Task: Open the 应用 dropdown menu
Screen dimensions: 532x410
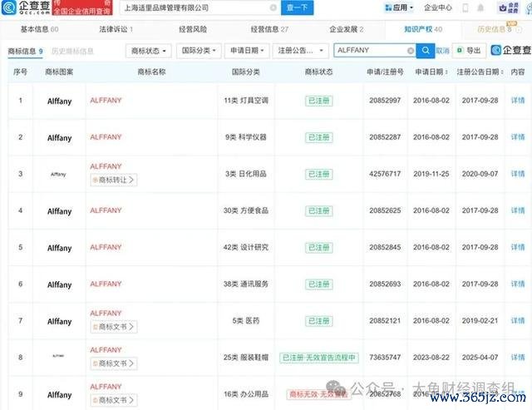Action: (399, 7)
